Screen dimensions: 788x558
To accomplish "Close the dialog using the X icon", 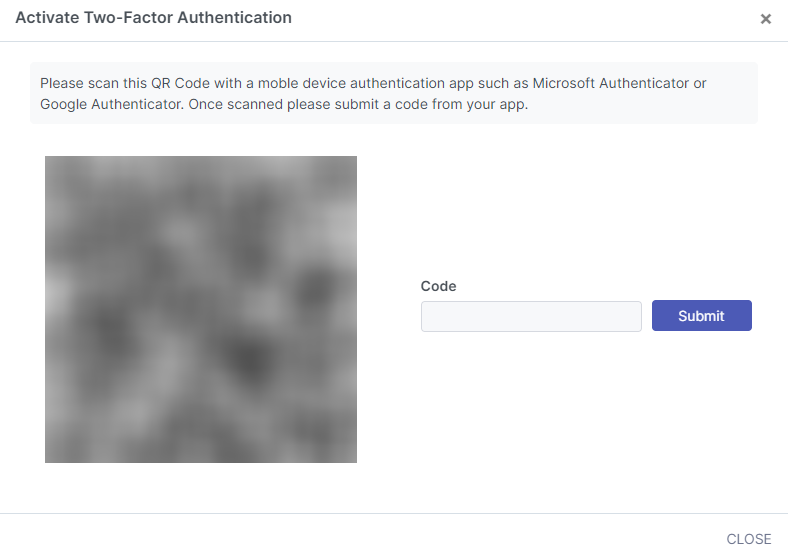I will click(766, 19).
